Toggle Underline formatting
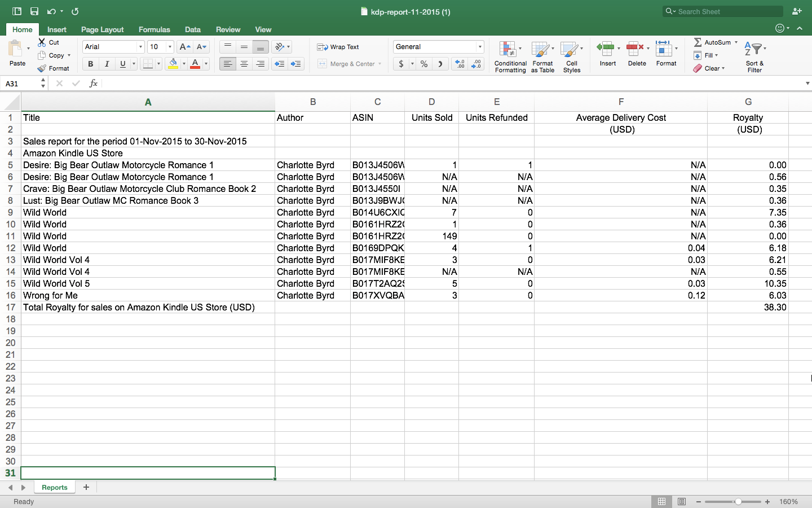812x508 pixels. (x=122, y=64)
